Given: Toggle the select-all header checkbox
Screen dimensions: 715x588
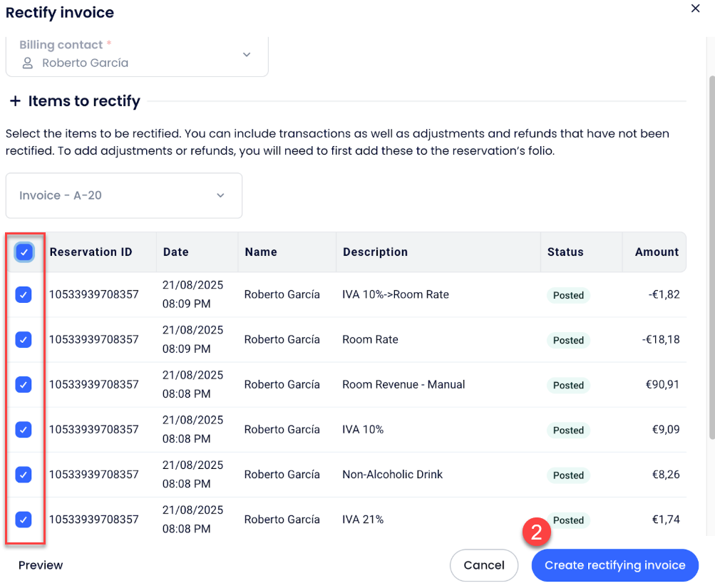Looking at the screenshot, I should point(24,252).
